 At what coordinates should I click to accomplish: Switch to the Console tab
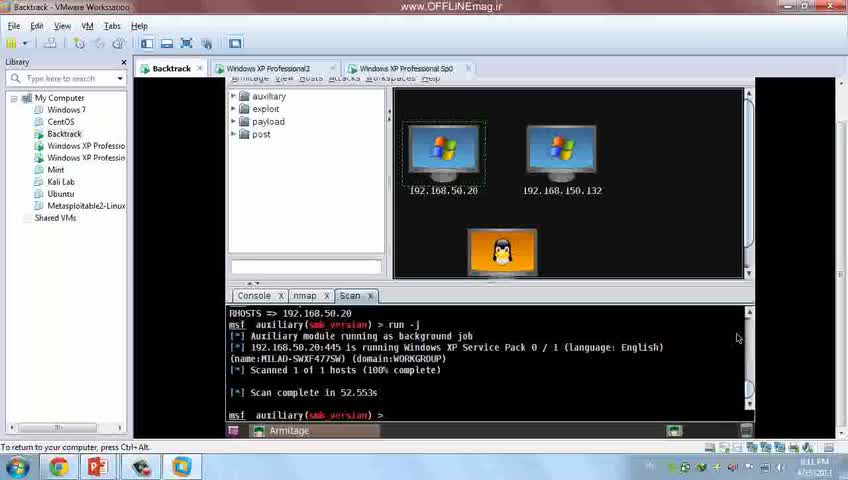click(x=254, y=296)
